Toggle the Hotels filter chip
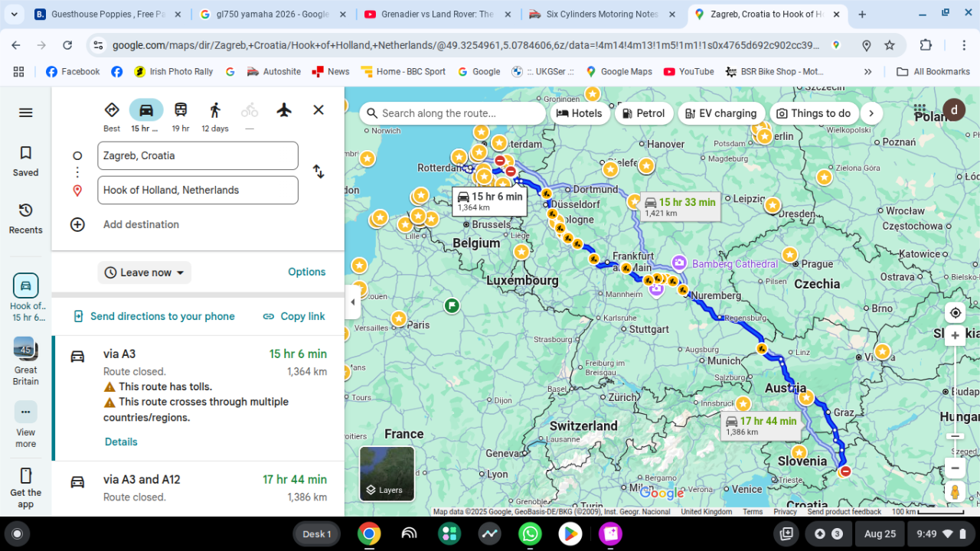Image resolution: width=980 pixels, height=551 pixels. [579, 113]
